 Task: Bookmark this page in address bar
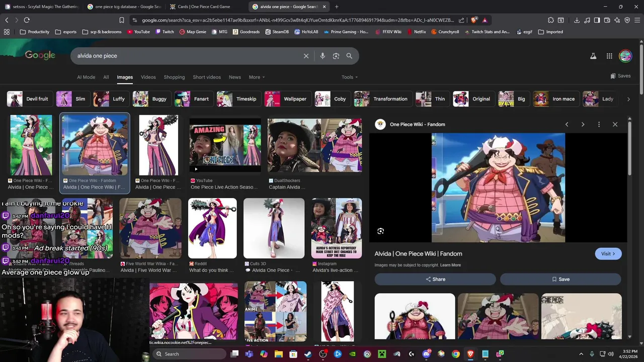point(122,20)
